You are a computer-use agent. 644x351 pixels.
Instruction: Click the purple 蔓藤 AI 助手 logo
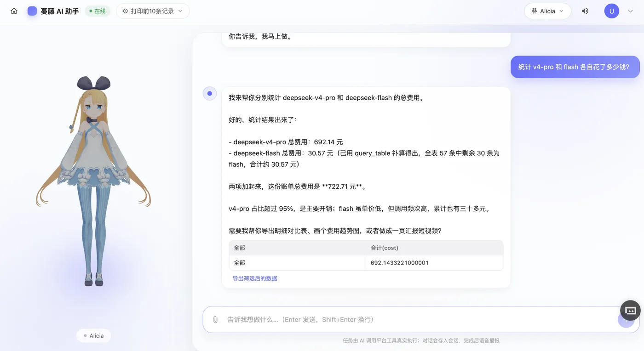coord(32,11)
